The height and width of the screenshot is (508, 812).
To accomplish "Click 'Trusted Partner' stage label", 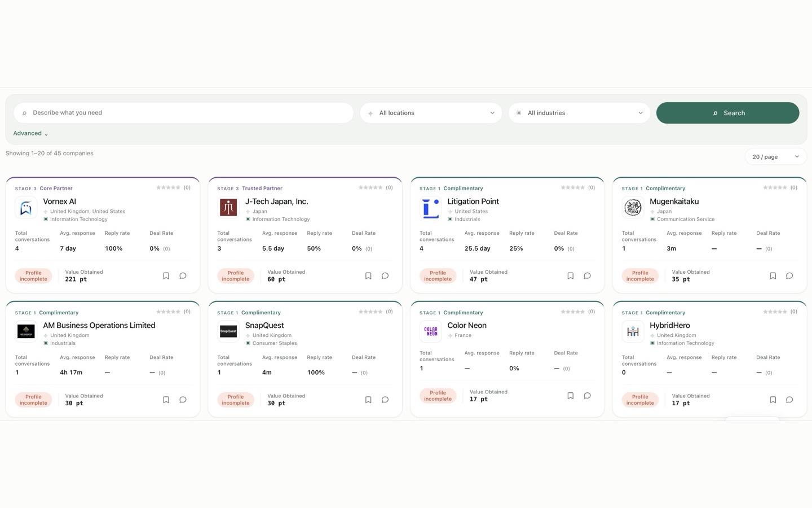I will click(x=262, y=189).
